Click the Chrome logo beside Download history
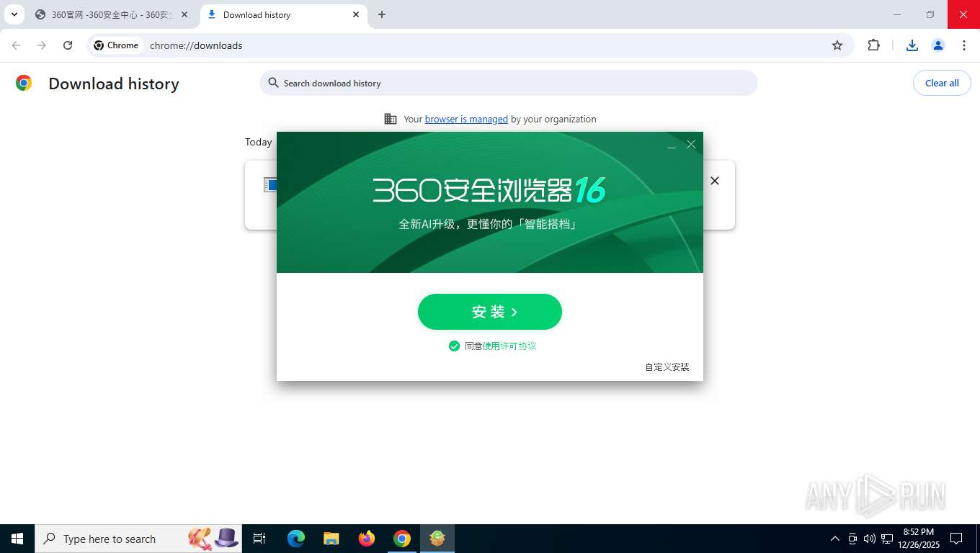 tap(24, 84)
